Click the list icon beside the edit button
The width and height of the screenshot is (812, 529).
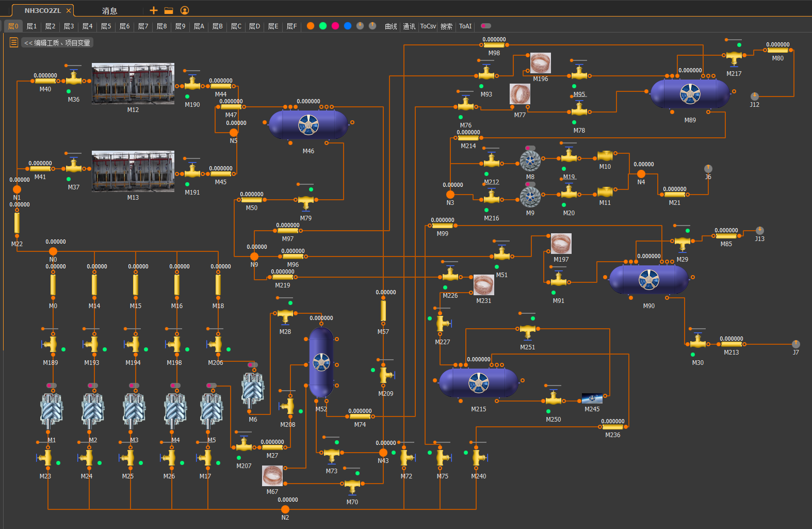[x=14, y=42]
